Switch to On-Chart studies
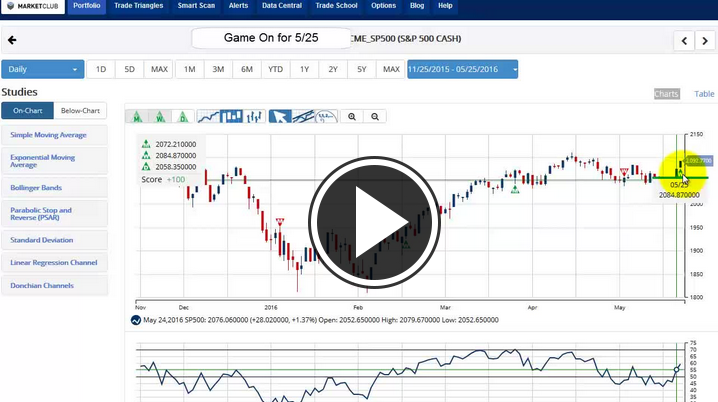Screen dimensions: 718x402 pyautogui.click(x=27, y=110)
